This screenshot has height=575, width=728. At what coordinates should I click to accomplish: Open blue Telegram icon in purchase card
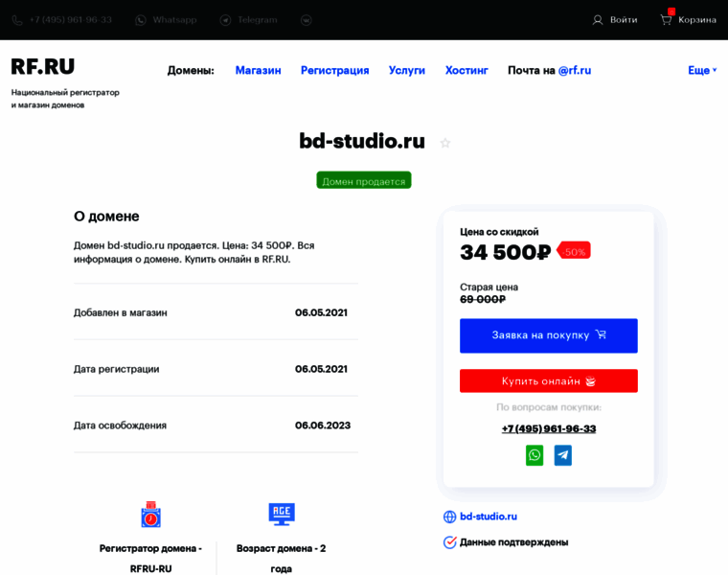pos(562,455)
